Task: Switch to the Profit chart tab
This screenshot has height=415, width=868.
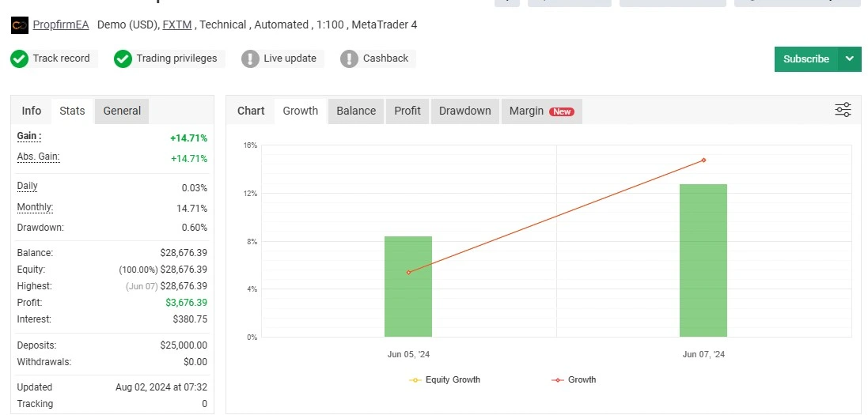Action: (x=407, y=111)
